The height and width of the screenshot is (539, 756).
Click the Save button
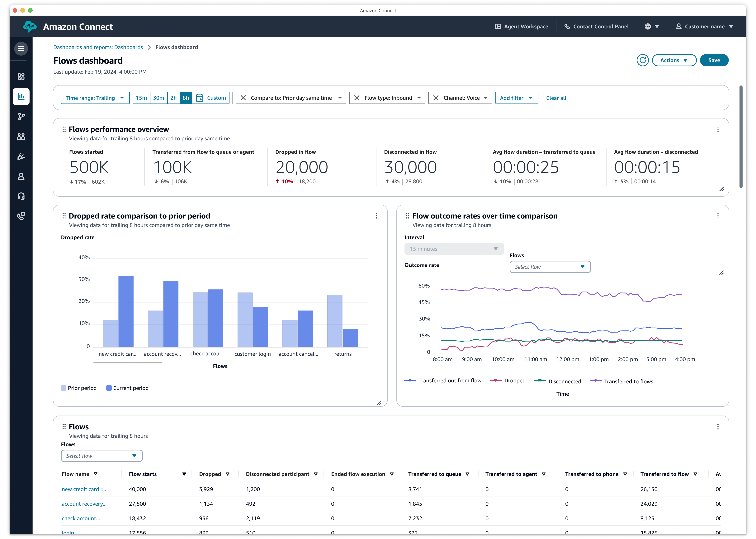pos(715,59)
